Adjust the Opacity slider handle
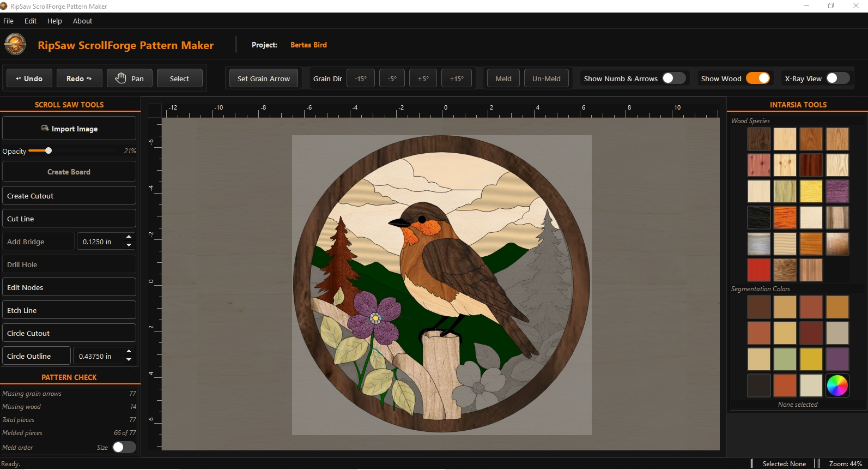868x470 pixels. click(x=48, y=150)
